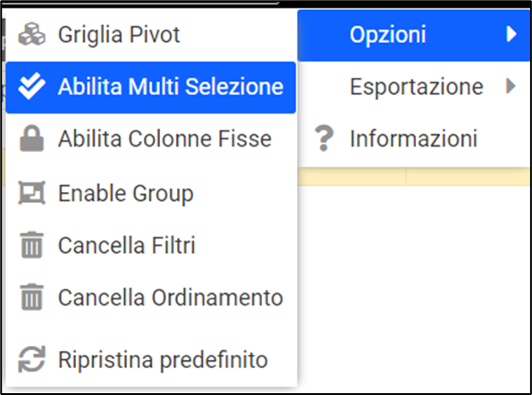Expand the Opzioni submenu arrow
Screen dimensions: 532x395
[x=511, y=34]
